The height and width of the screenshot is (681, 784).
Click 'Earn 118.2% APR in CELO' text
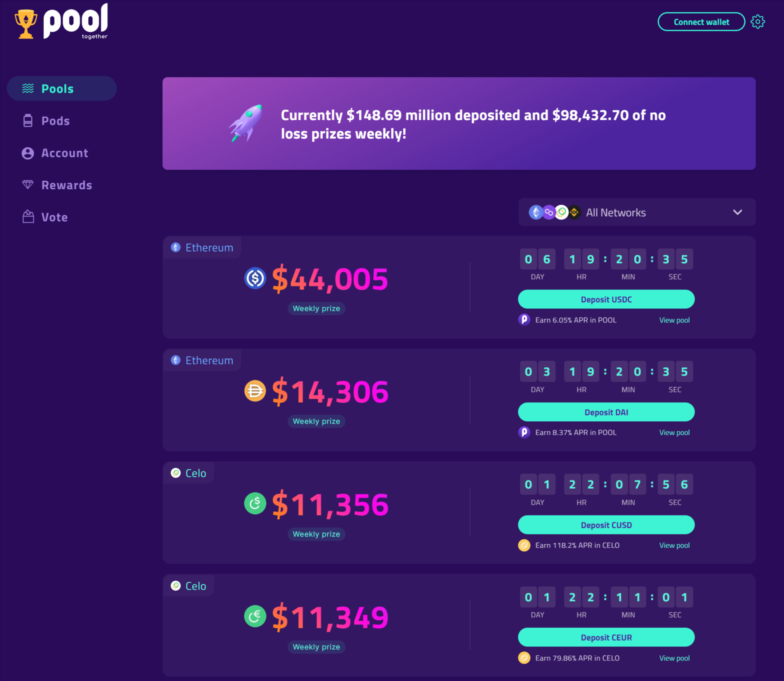coord(577,545)
